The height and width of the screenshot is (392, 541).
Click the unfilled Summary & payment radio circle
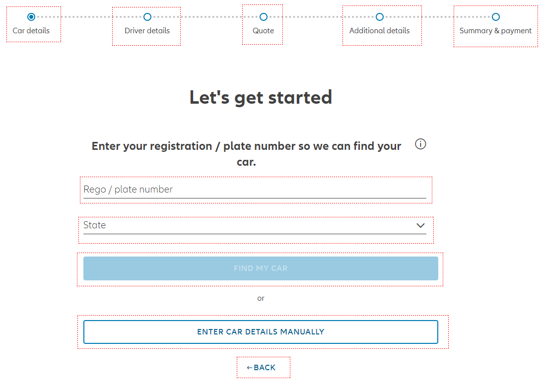point(495,16)
